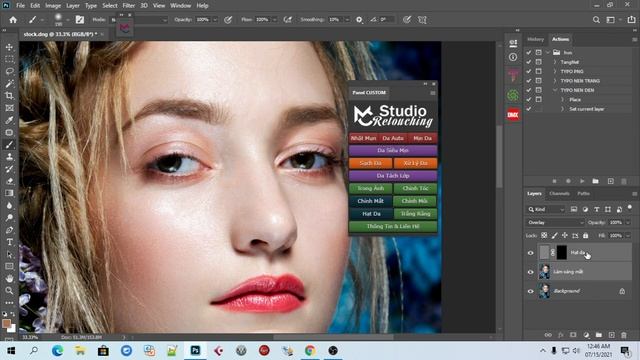Toggle checkmark for Tanghet action
Image resolution: width=640 pixels, height=360 pixels.
pos(529,62)
